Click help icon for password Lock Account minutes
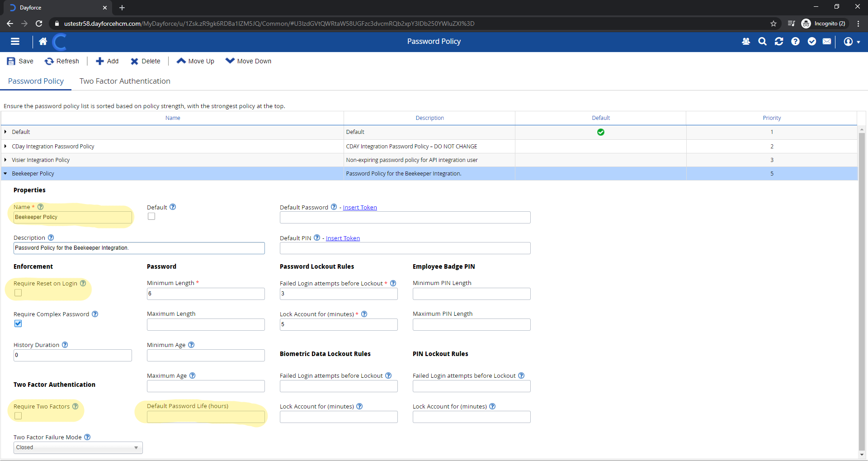The height and width of the screenshot is (461, 868). [x=364, y=314]
